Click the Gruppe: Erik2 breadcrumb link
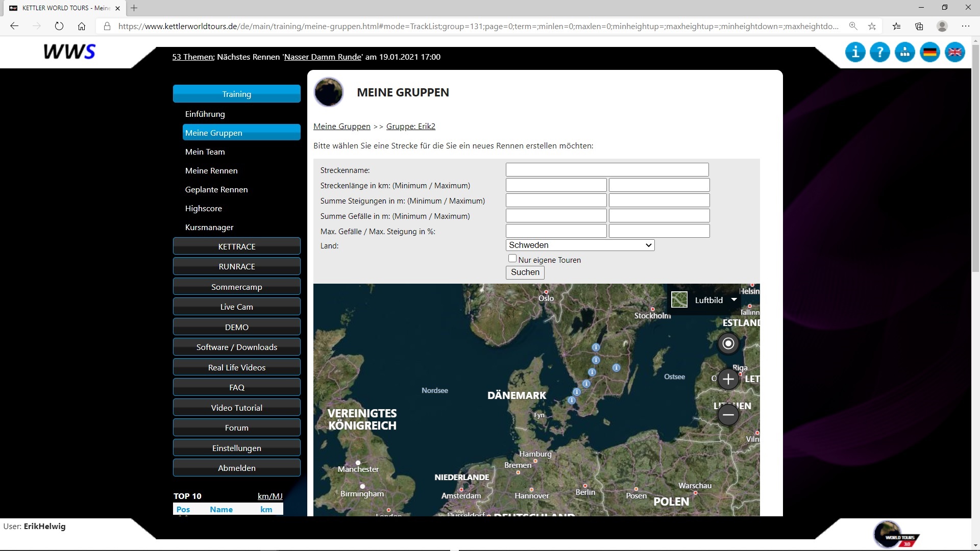 click(x=411, y=127)
